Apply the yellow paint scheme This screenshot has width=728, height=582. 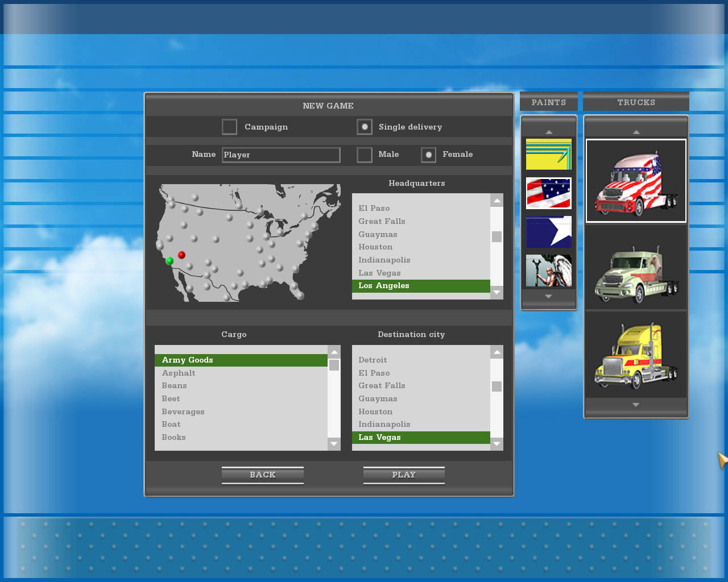pyautogui.click(x=548, y=154)
